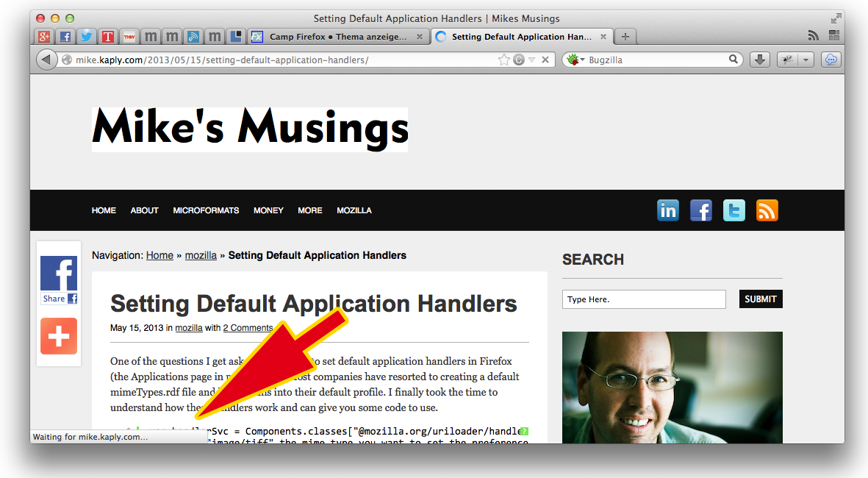Enter full screen via title bar arrows
The image size is (868, 478).
(x=836, y=18)
